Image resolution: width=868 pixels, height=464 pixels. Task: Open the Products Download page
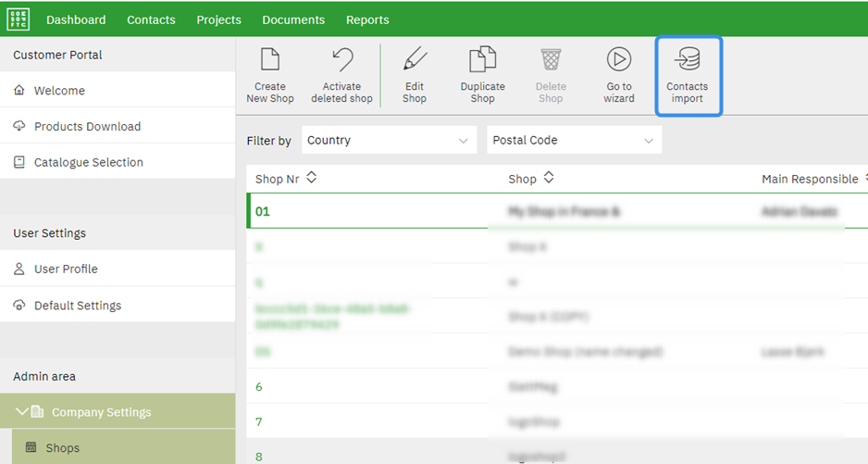pos(87,127)
